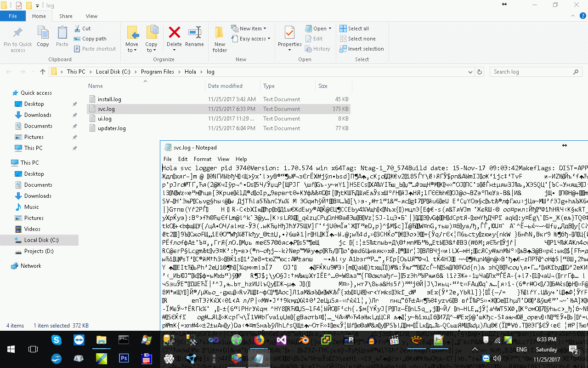Click Invert selection in the ribbon

pyautogui.click(x=362, y=49)
